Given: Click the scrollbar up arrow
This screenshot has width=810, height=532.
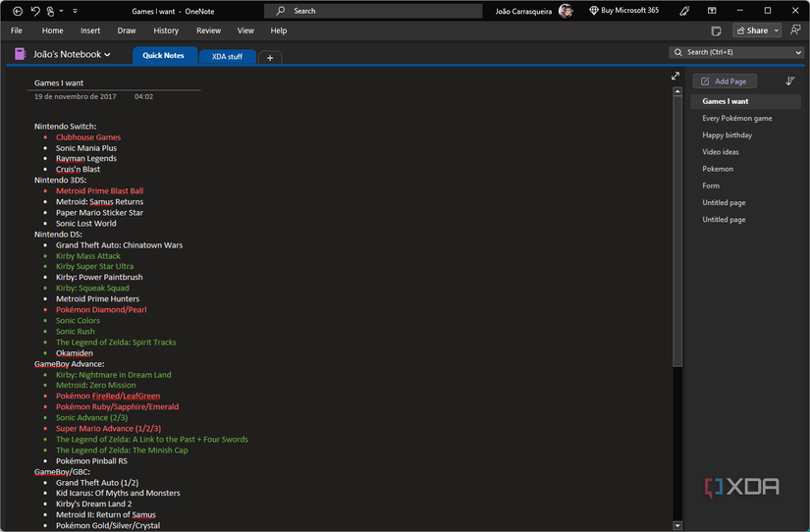Looking at the screenshot, I should [x=677, y=91].
